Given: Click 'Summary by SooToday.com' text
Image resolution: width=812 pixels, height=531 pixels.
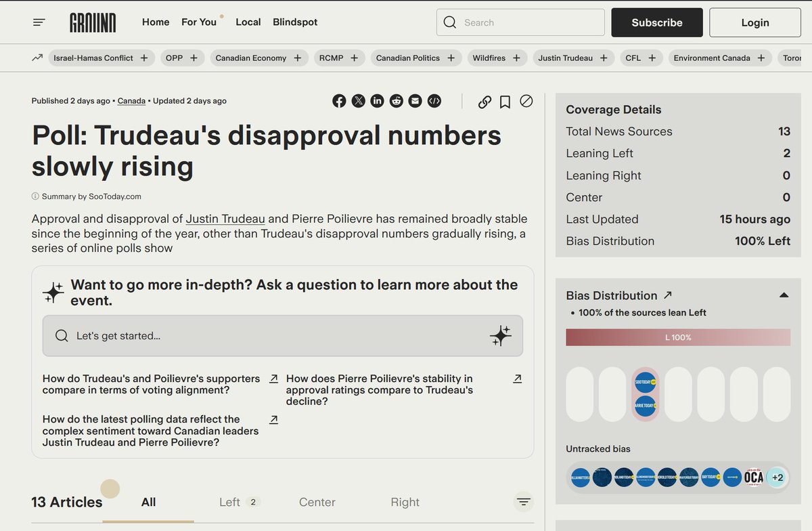Looking at the screenshot, I should pyautogui.click(x=91, y=196).
